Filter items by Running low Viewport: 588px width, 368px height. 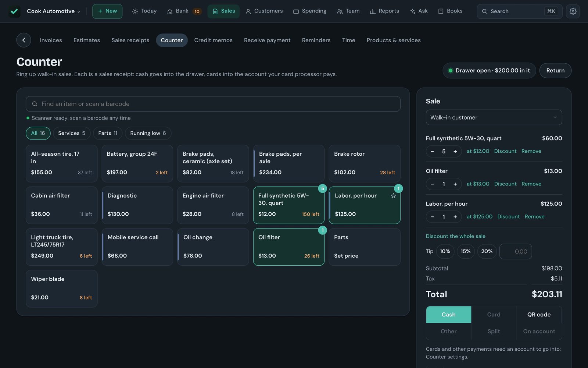pyautogui.click(x=148, y=133)
